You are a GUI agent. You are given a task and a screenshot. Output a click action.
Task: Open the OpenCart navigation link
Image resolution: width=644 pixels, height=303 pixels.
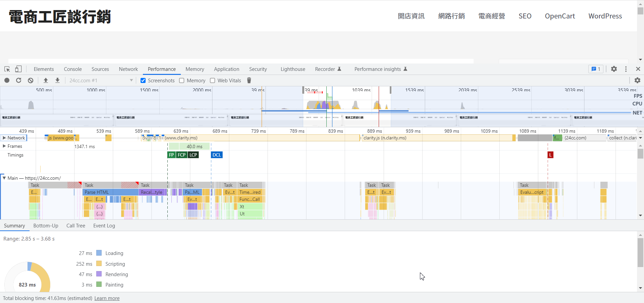[x=560, y=16]
